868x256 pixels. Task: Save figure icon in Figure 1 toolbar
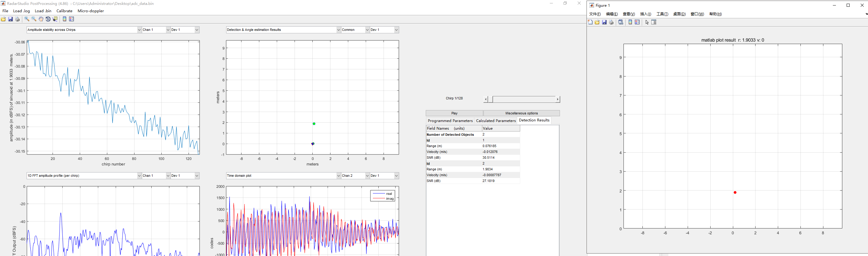pyautogui.click(x=604, y=22)
